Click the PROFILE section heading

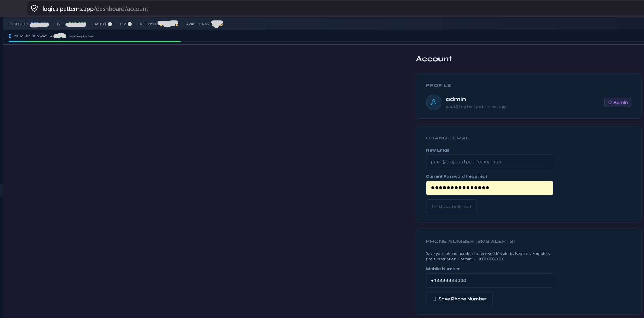click(438, 85)
